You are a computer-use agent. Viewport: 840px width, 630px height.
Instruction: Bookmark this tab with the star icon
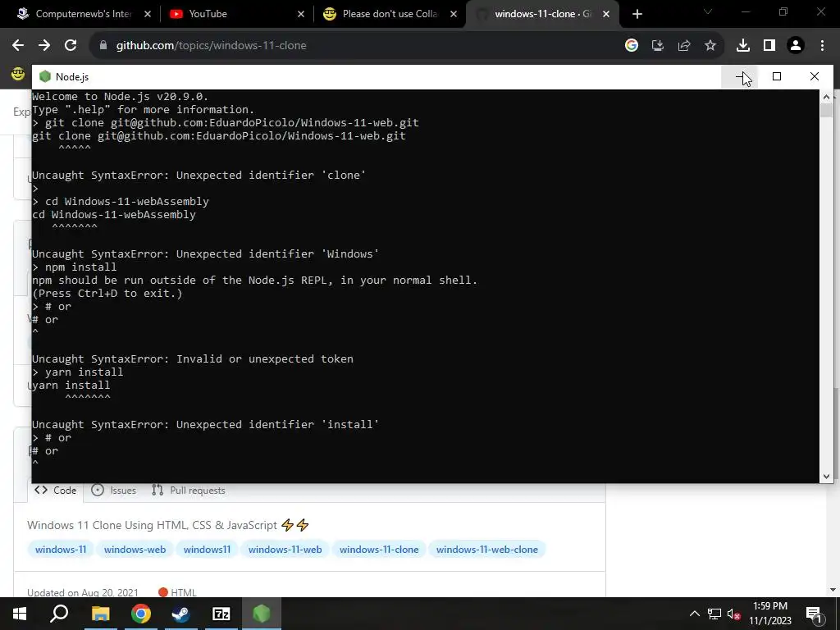[710, 46]
